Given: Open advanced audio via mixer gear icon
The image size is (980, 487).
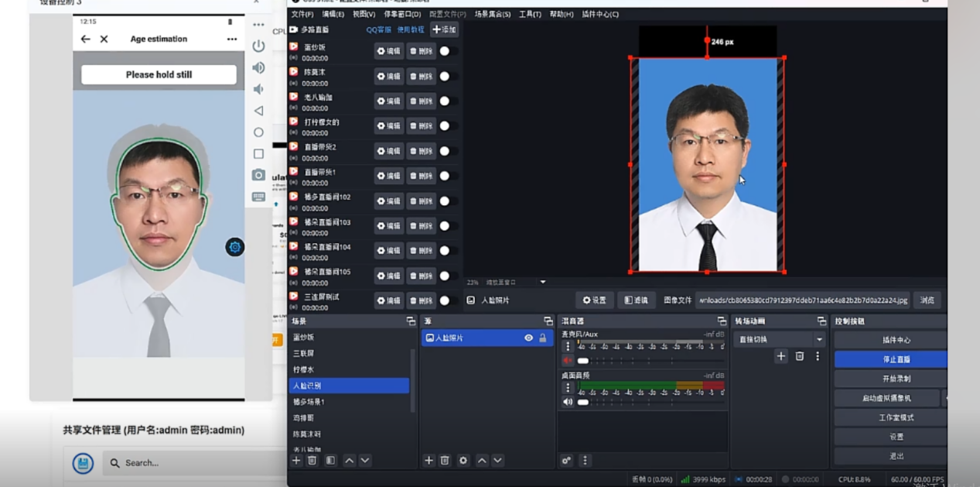Looking at the screenshot, I should [x=567, y=459].
